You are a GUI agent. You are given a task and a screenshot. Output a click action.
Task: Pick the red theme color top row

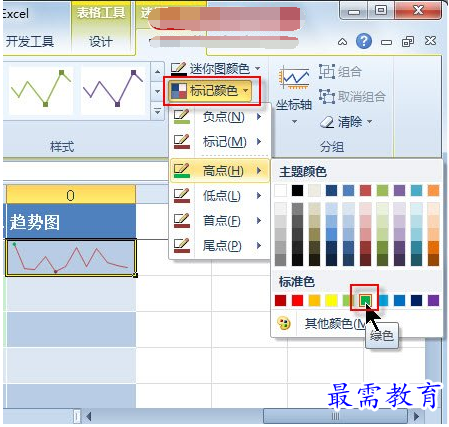[x=365, y=191]
